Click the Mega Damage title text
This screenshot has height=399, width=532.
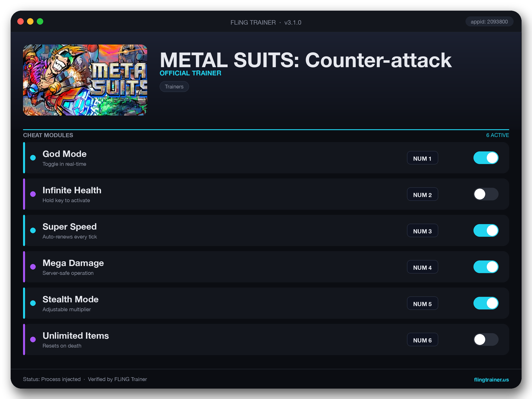click(x=73, y=263)
